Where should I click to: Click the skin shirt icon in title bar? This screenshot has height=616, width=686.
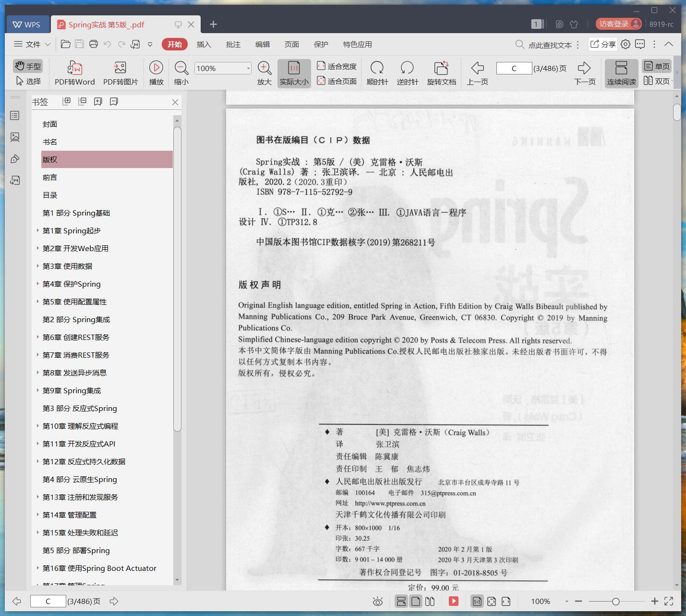574,24
